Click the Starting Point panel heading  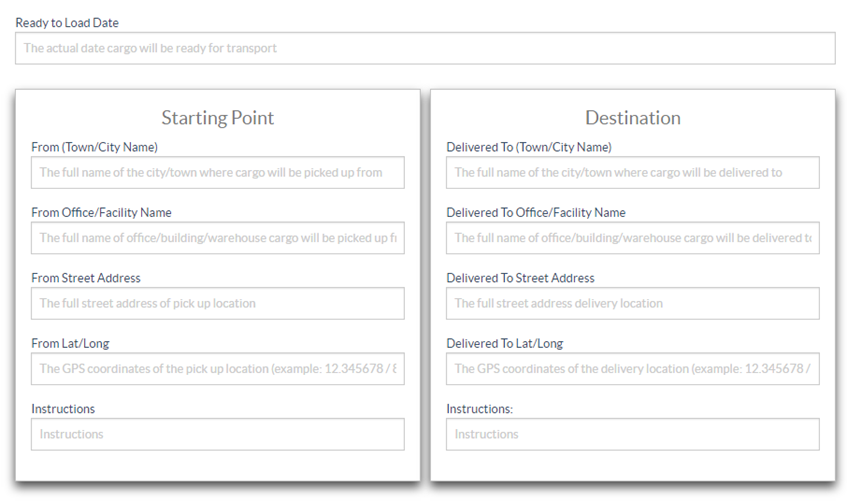[218, 118]
